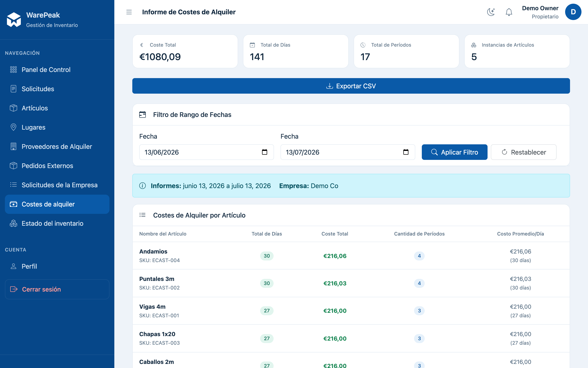588x368 pixels.
Task: Open Estado del inventario page
Action: pyautogui.click(x=57, y=223)
